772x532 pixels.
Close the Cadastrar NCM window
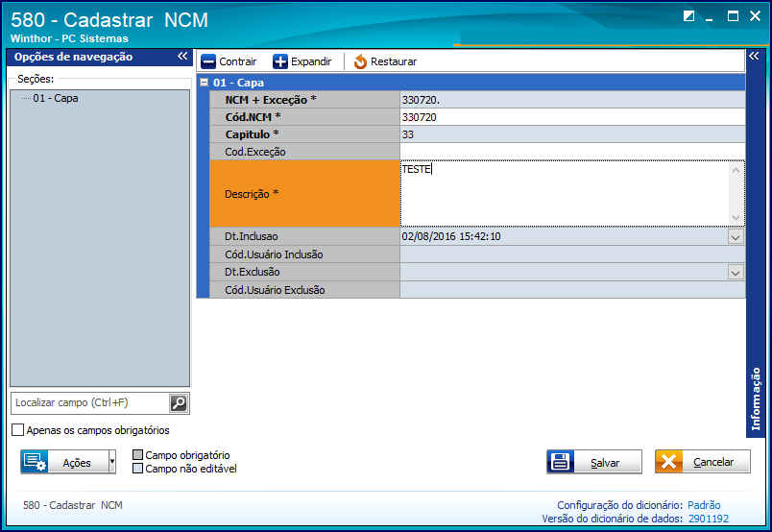tap(756, 16)
